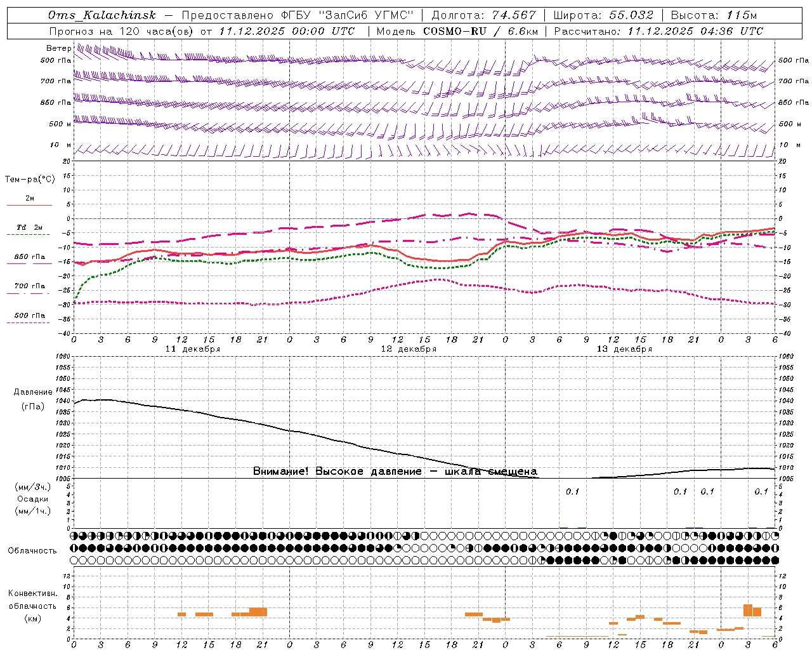Image resolution: width=812 pixels, height=650 pixels.
Task: Click the 11 декабря date label
Action: click(x=193, y=349)
